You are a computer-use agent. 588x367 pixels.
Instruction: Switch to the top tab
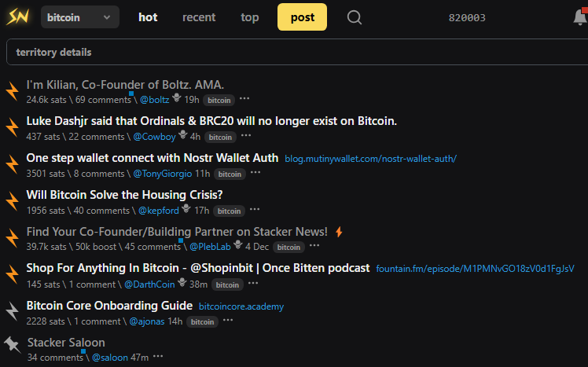tap(250, 17)
